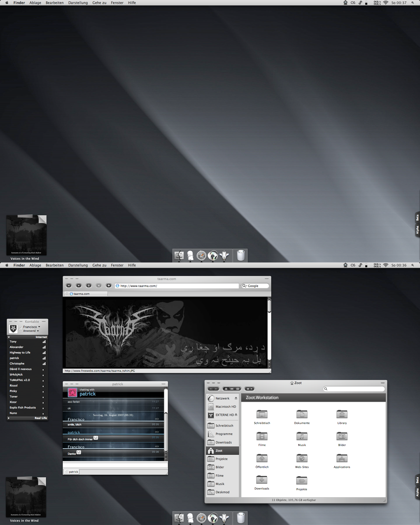The width and height of the screenshot is (420, 525).
Task: Switch the Finder window to list view
Action: click(232, 389)
